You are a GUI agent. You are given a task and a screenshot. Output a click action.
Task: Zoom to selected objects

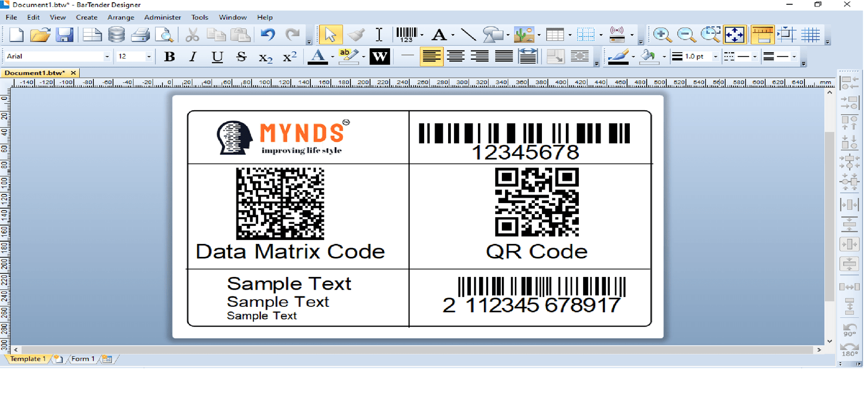[710, 35]
